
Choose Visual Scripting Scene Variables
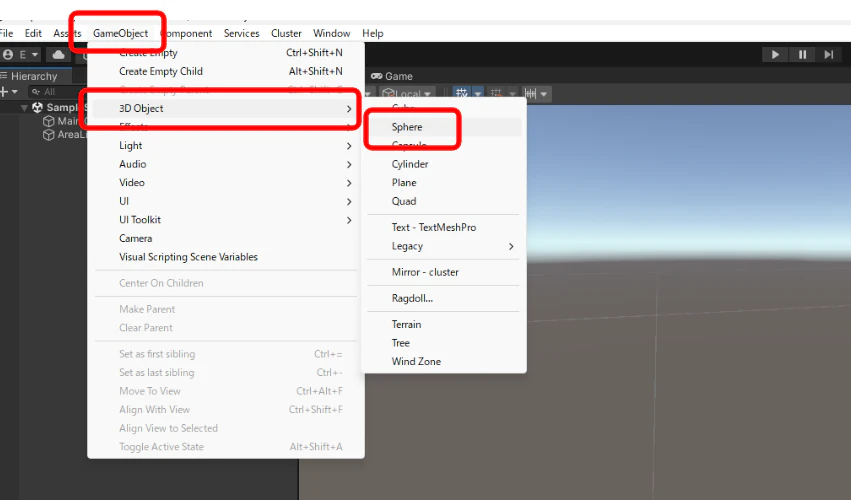click(226, 257)
